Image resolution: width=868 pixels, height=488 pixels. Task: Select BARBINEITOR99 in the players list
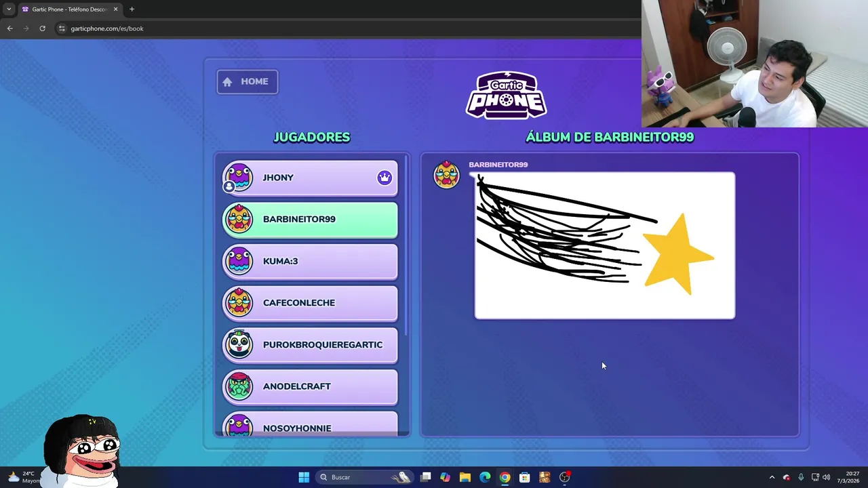[310, 220]
